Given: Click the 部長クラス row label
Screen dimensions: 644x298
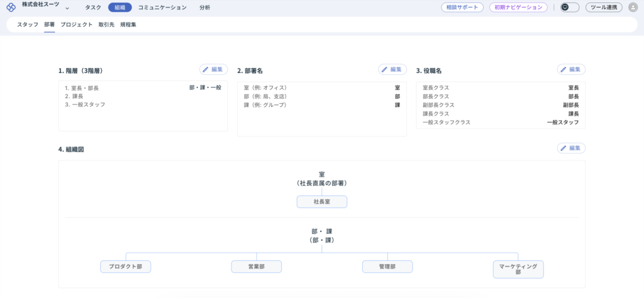Looking at the screenshot, I should [x=436, y=96].
